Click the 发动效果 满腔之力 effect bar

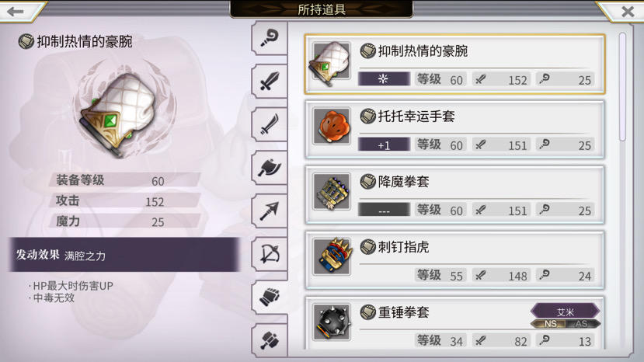[124, 255]
